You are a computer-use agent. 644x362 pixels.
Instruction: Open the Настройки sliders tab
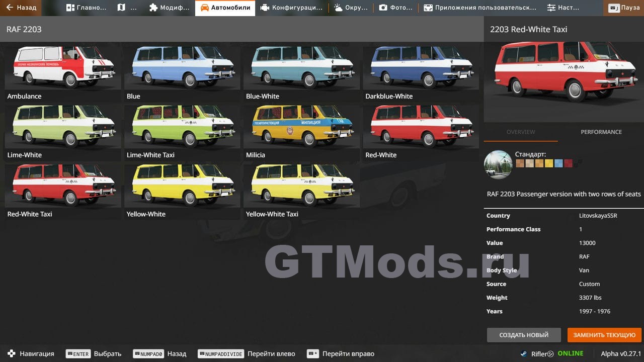coord(563,8)
